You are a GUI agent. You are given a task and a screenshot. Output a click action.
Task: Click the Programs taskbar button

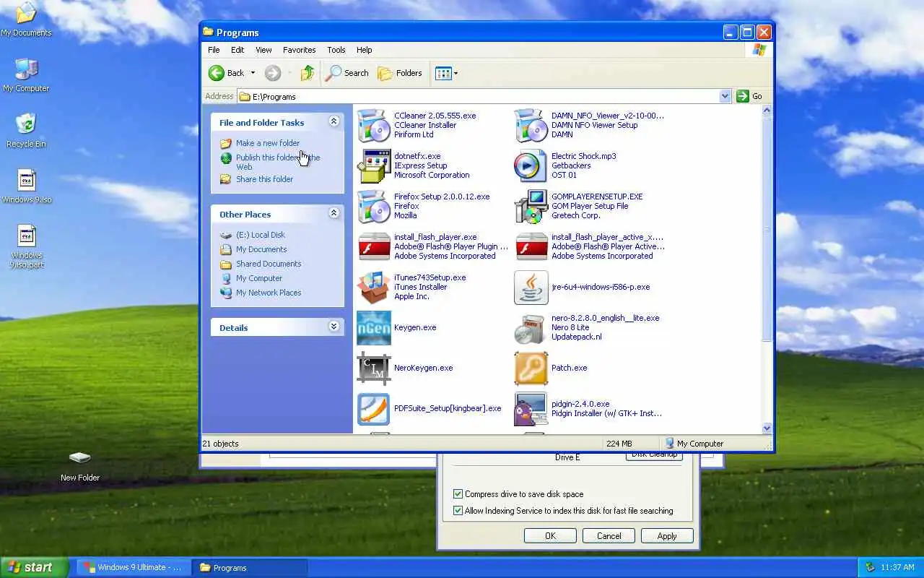coord(250,567)
